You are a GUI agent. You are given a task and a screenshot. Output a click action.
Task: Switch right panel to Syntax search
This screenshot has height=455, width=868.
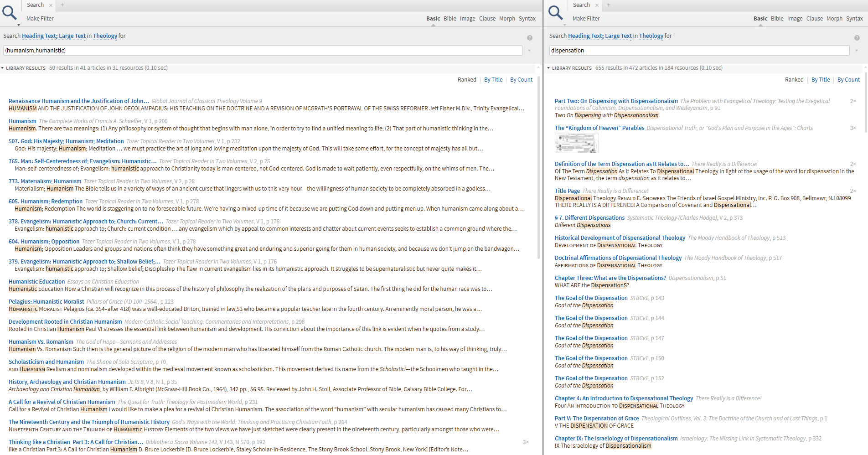pos(854,19)
